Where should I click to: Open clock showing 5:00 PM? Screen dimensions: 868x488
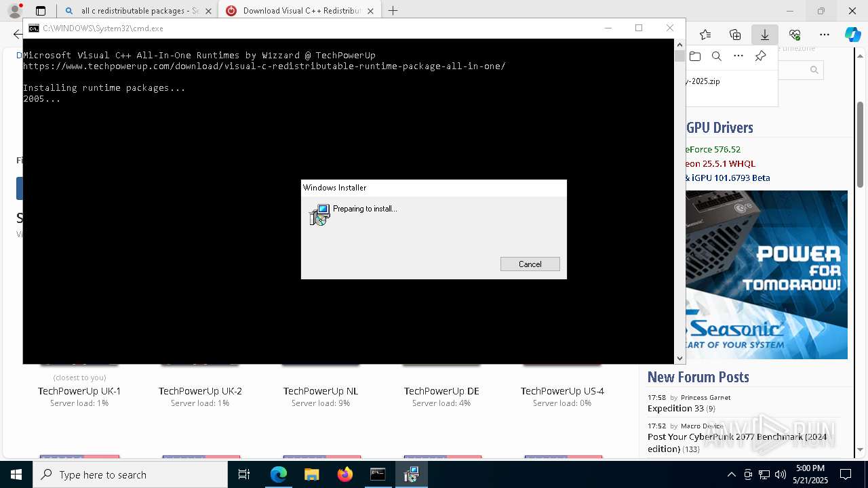coord(810,474)
